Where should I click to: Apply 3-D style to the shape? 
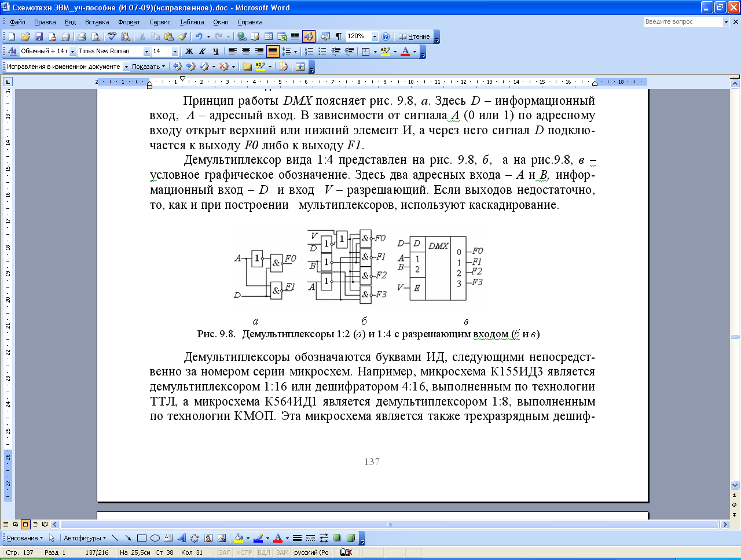click(350, 538)
